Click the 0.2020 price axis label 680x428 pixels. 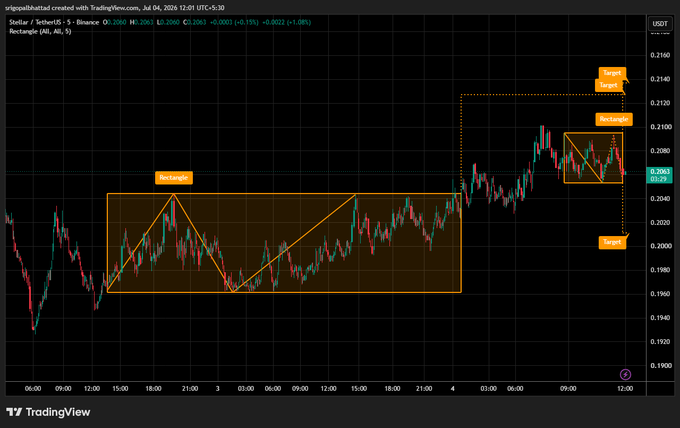[660, 222]
